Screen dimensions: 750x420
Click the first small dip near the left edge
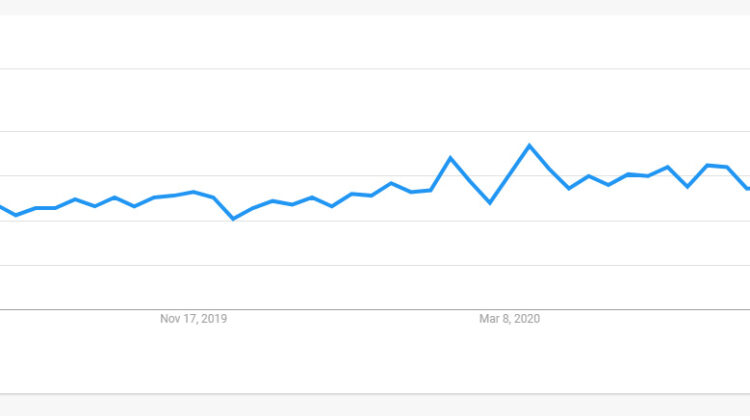(16, 215)
